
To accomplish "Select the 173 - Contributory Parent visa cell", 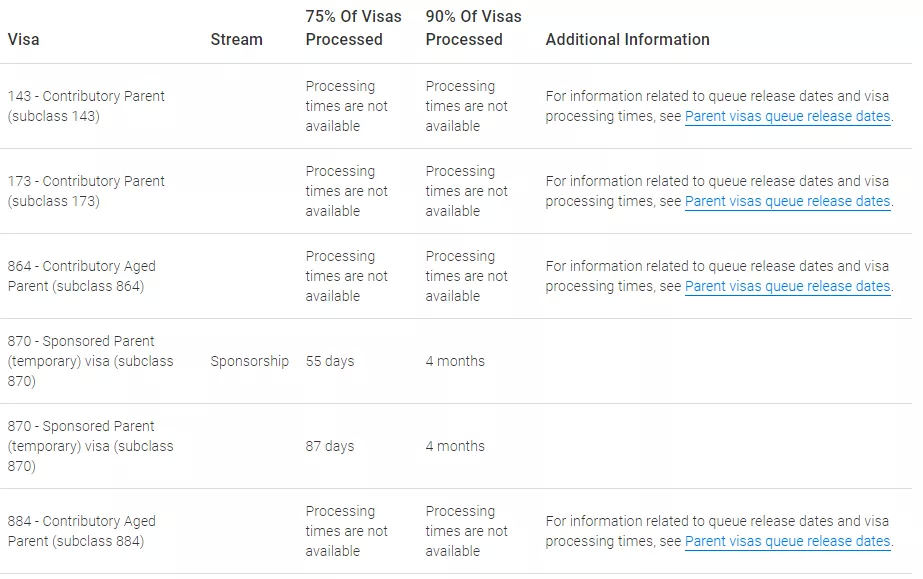I will [x=86, y=191].
